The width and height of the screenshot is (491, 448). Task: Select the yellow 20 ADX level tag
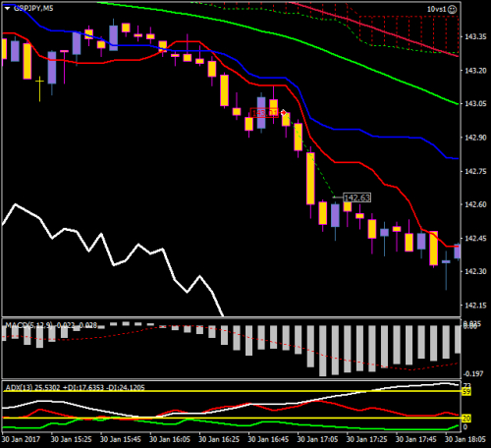(466, 419)
